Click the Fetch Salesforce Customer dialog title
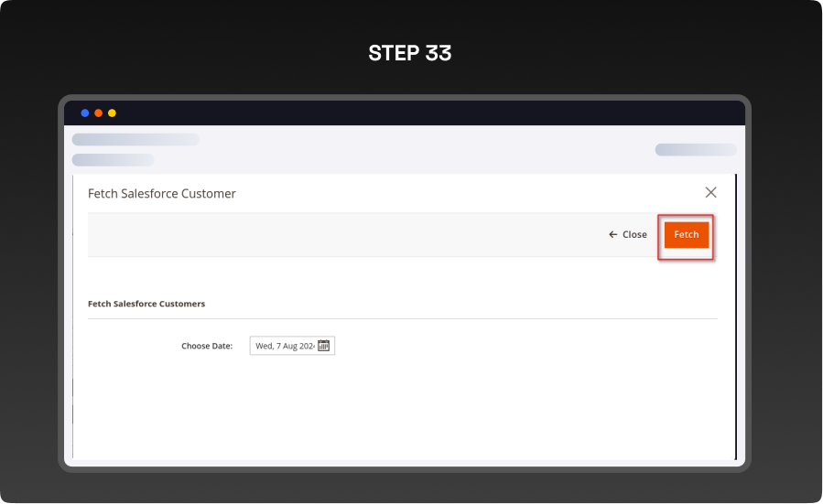 [161, 194]
